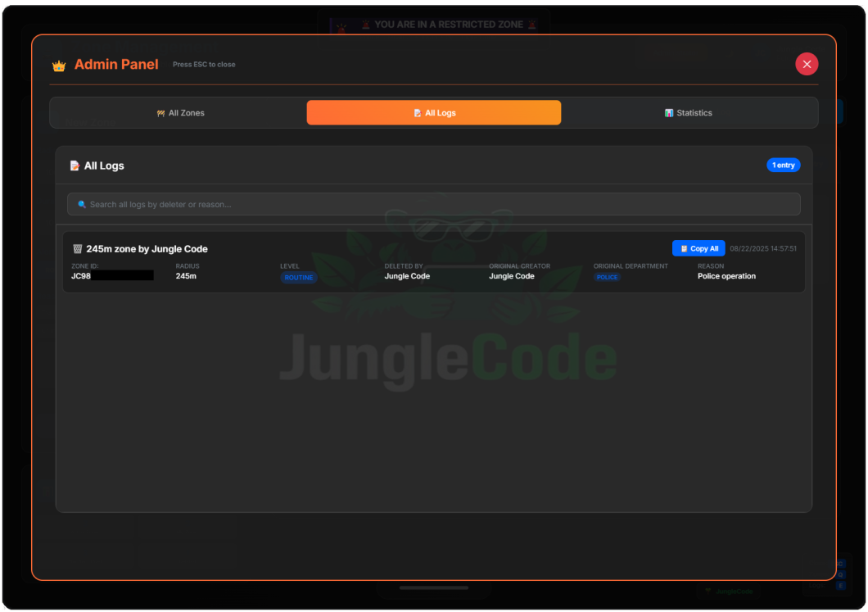Click the JungleCode leaf logo at bottom
868x612 pixels.
coord(709,591)
